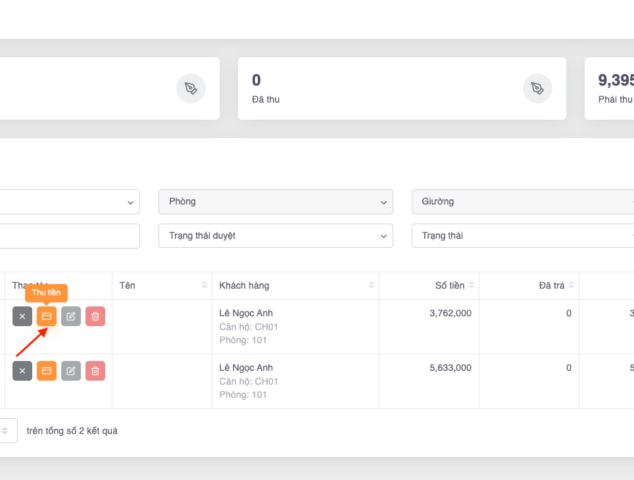This screenshot has width=634, height=480.
Task: Expand the Trạng thái duyệt dropdown
Action: coord(275,236)
